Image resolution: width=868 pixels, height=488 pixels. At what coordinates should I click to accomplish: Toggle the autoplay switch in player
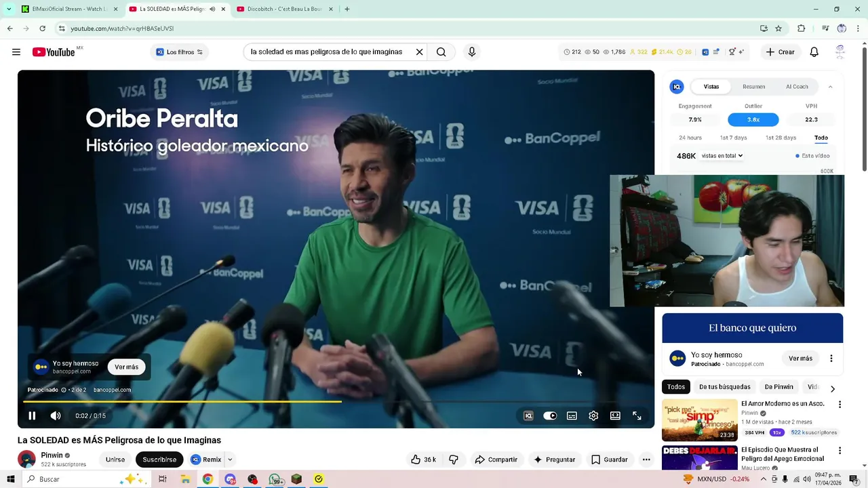point(550,415)
